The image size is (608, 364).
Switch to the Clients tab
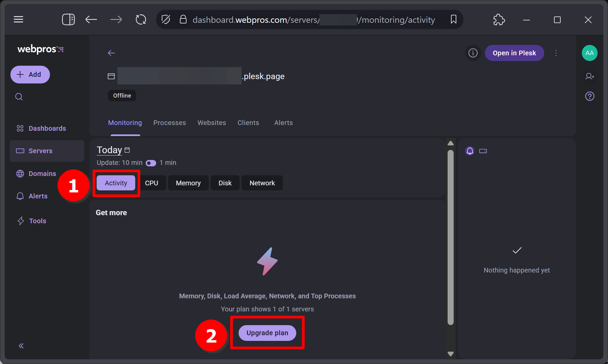248,123
